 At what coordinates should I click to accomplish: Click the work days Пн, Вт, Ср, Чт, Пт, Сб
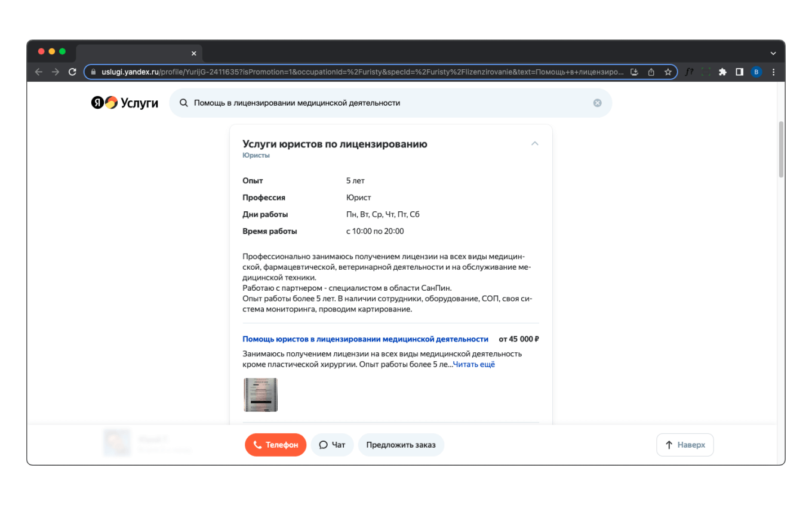coord(383,214)
